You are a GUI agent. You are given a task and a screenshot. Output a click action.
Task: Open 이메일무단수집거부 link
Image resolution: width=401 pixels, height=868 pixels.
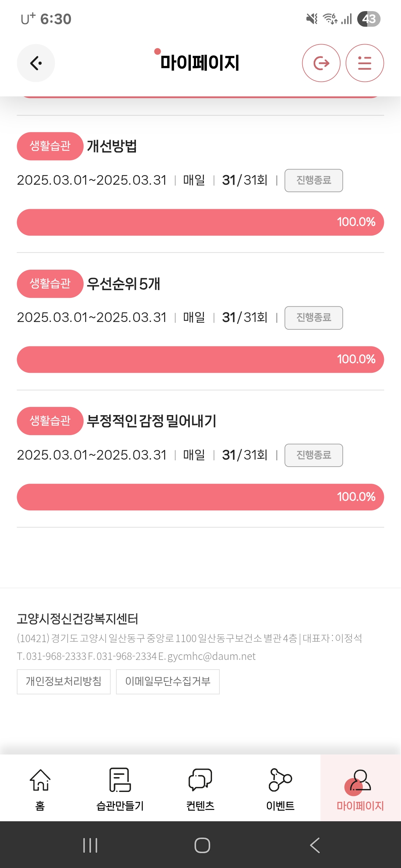coord(168,681)
